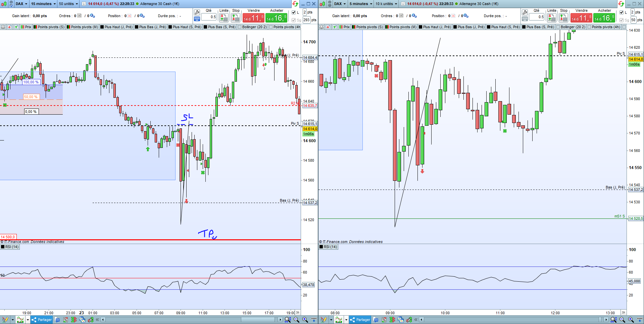The height and width of the screenshot is (324, 644).
Task: Open the 15 minutes timeframe dropdown
Action: (x=43, y=4)
